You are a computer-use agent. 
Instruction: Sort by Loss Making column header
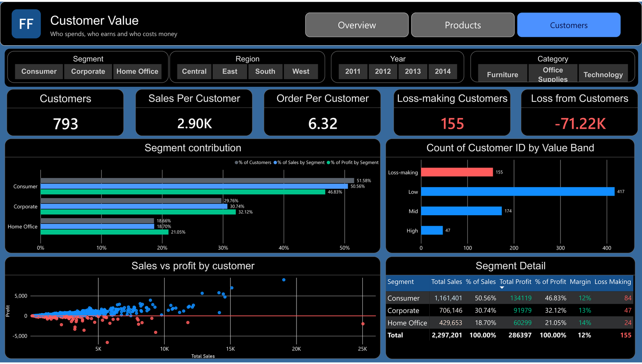(613, 282)
